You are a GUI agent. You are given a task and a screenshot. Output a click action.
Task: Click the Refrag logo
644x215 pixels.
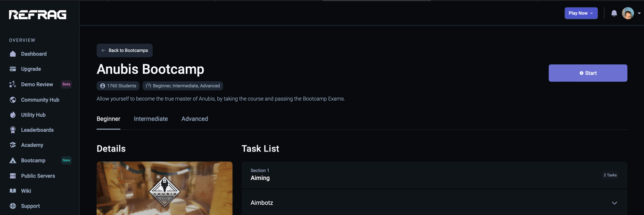(38, 15)
